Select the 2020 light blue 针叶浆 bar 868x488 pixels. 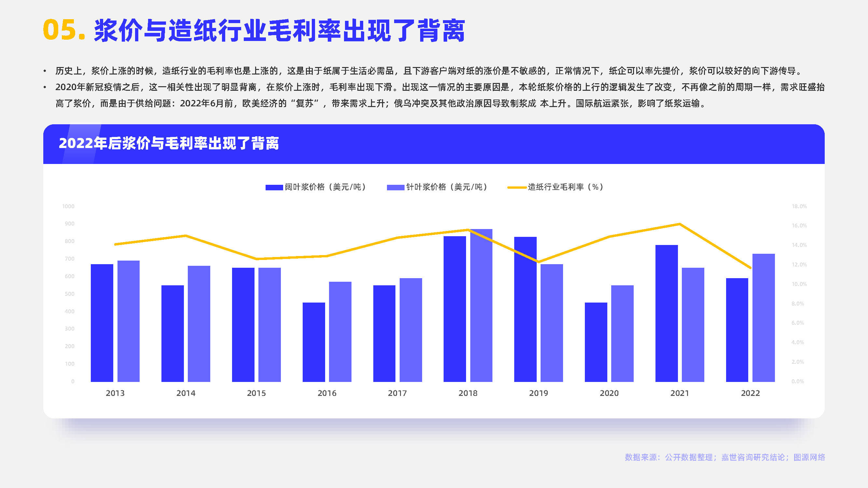click(x=622, y=333)
